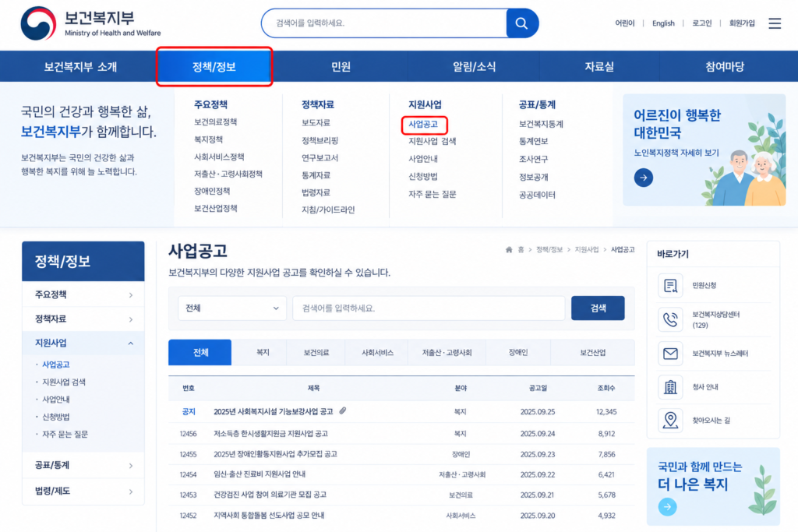Select the 저출산·고령사회 filter tab

(x=447, y=353)
